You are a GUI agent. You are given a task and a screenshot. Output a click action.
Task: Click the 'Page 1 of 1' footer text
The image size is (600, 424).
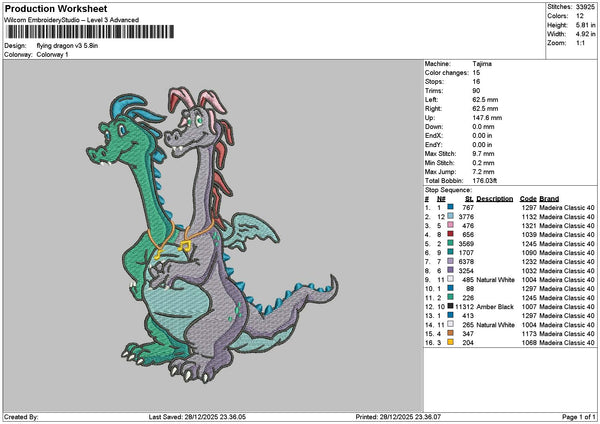click(579, 417)
